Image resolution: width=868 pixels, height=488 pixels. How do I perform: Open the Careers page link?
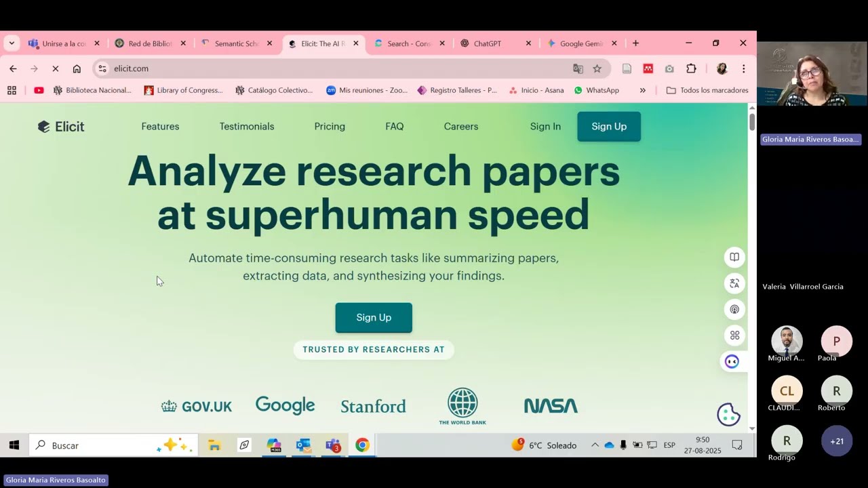pos(461,127)
